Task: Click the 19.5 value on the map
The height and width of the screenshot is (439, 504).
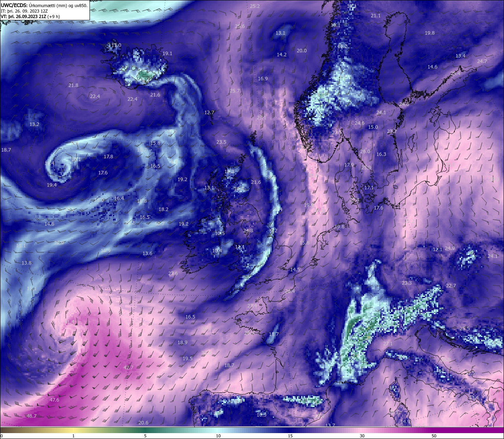Action: (187, 358)
